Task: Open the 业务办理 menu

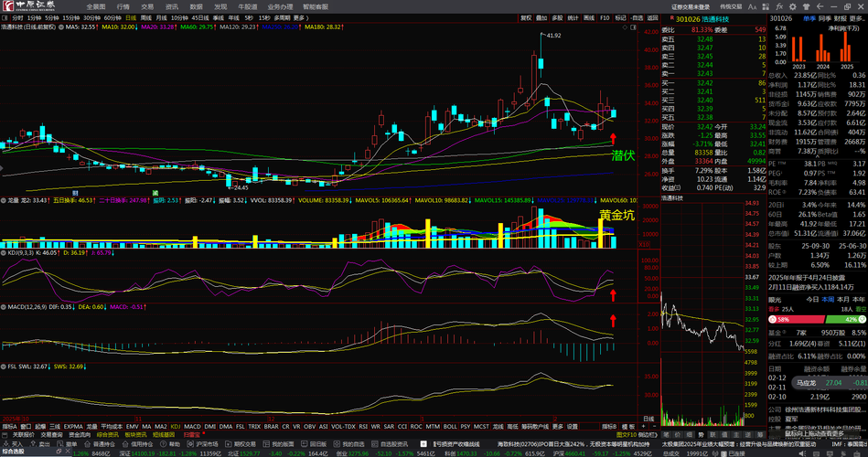Action: [280, 6]
